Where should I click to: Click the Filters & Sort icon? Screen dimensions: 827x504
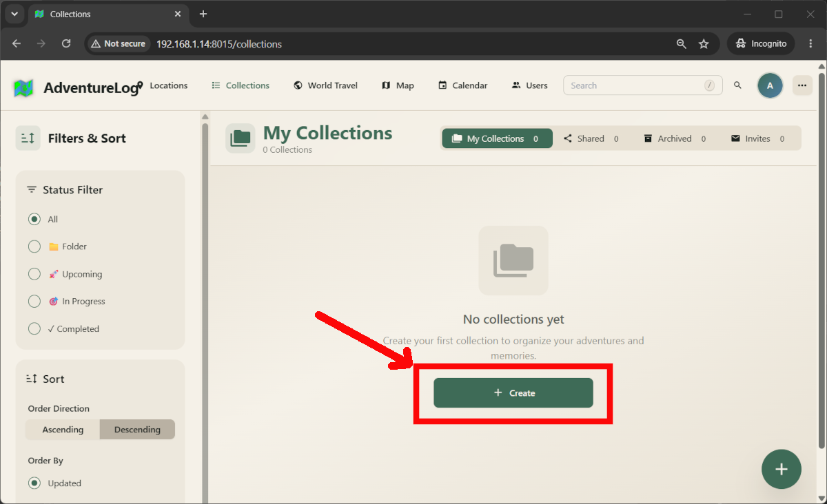coord(28,138)
